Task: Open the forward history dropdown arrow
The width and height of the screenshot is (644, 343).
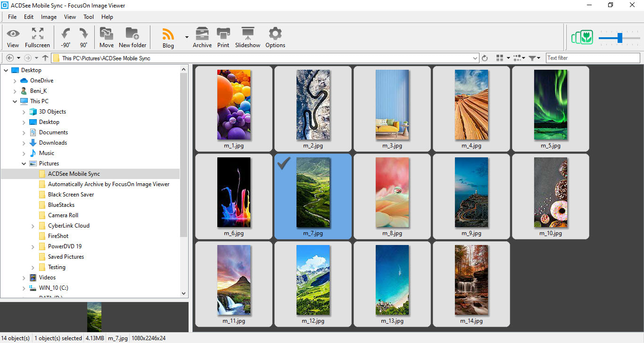Action: click(x=36, y=58)
